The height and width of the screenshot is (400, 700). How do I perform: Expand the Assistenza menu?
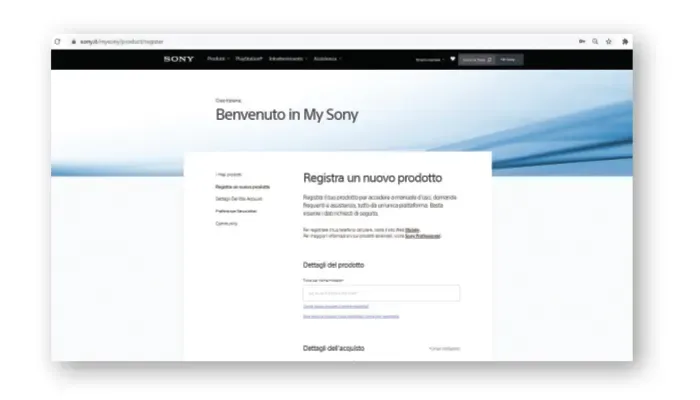click(326, 60)
